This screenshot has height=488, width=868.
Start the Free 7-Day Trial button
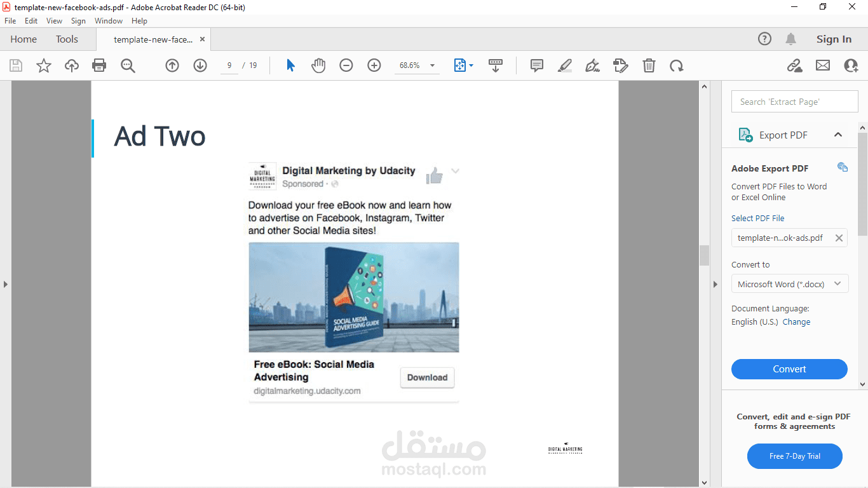(795, 456)
